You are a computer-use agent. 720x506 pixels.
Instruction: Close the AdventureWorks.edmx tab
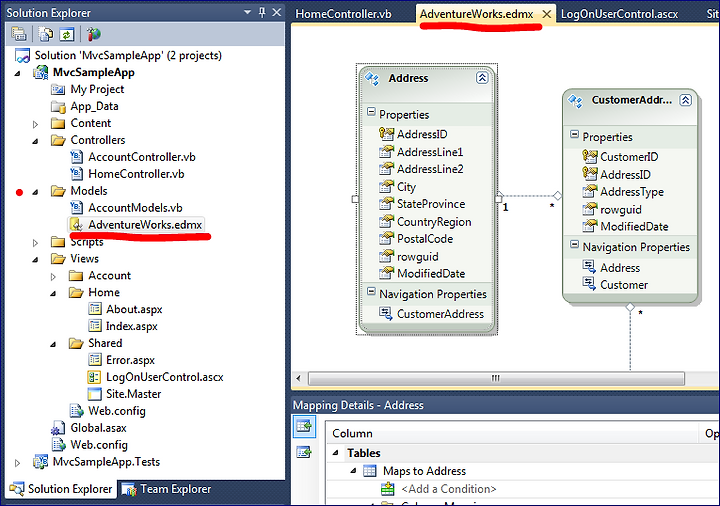pyautogui.click(x=546, y=14)
